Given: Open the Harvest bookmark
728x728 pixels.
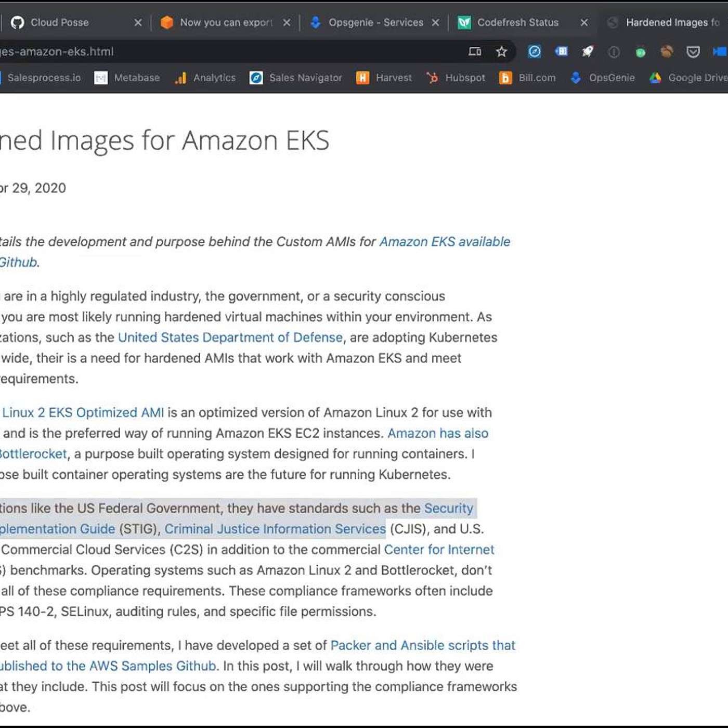Looking at the screenshot, I should tap(393, 78).
